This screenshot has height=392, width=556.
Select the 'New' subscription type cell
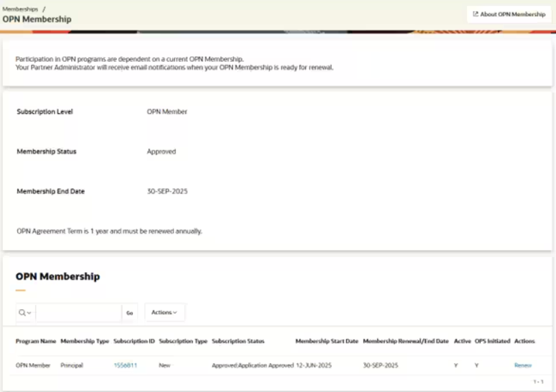point(165,365)
